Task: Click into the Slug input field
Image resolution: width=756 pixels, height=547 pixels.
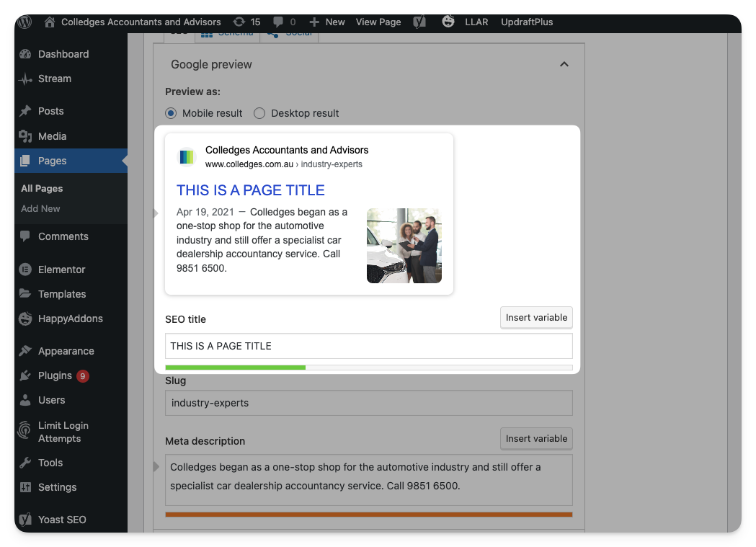Action: click(368, 403)
